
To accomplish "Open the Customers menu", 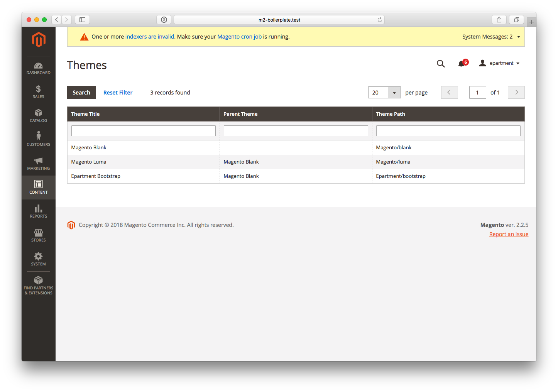I will click(39, 140).
